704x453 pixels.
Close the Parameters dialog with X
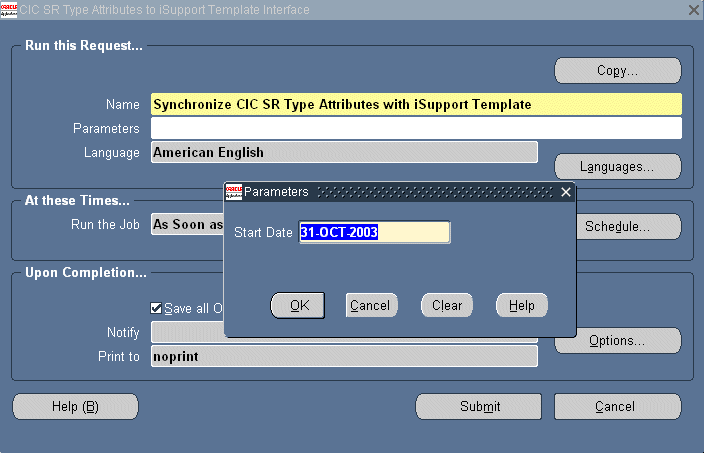pos(566,192)
